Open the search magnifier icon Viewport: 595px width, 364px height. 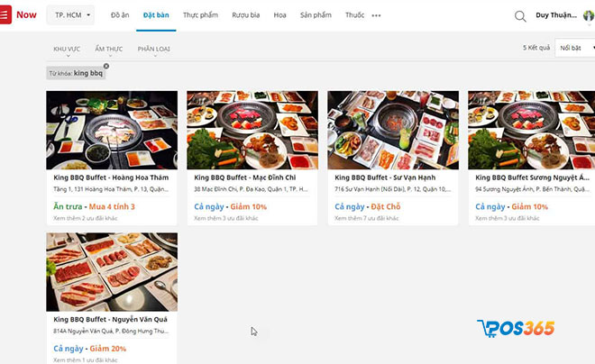click(x=520, y=16)
